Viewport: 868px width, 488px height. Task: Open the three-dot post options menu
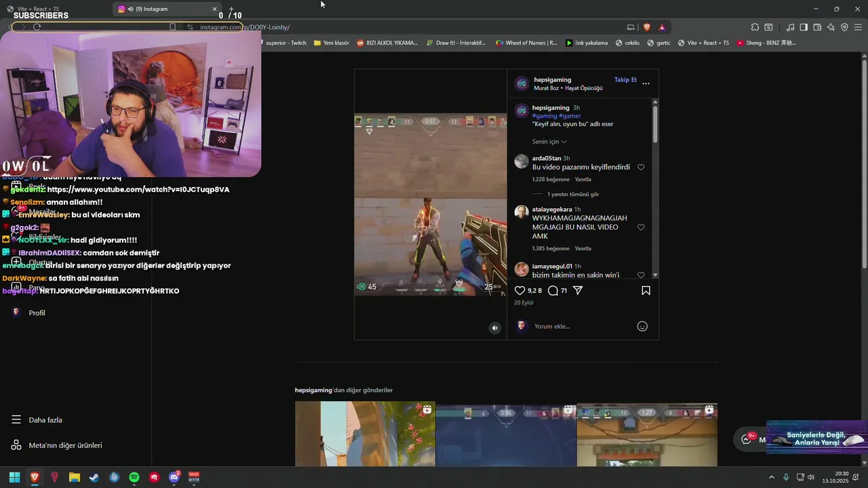pos(646,83)
